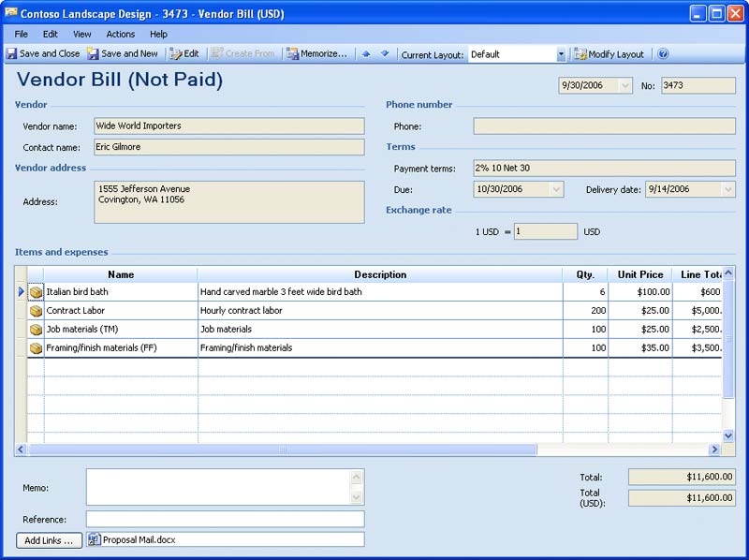Open the Actions menu
This screenshot has width=749, height=560.
pos(120,34)
